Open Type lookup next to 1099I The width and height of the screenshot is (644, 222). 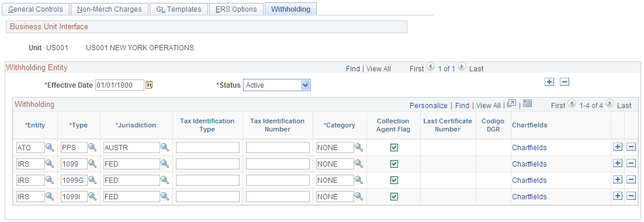pos(92,196)
